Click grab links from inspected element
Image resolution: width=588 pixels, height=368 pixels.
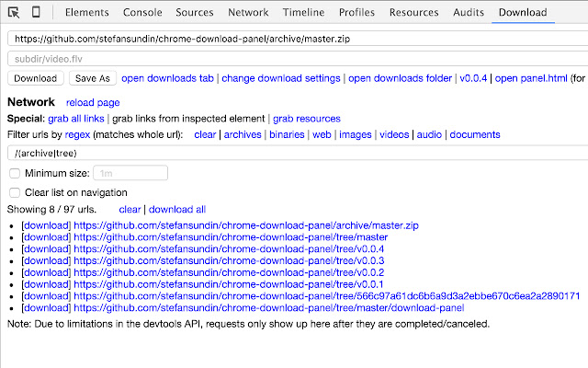pos(188,119)
